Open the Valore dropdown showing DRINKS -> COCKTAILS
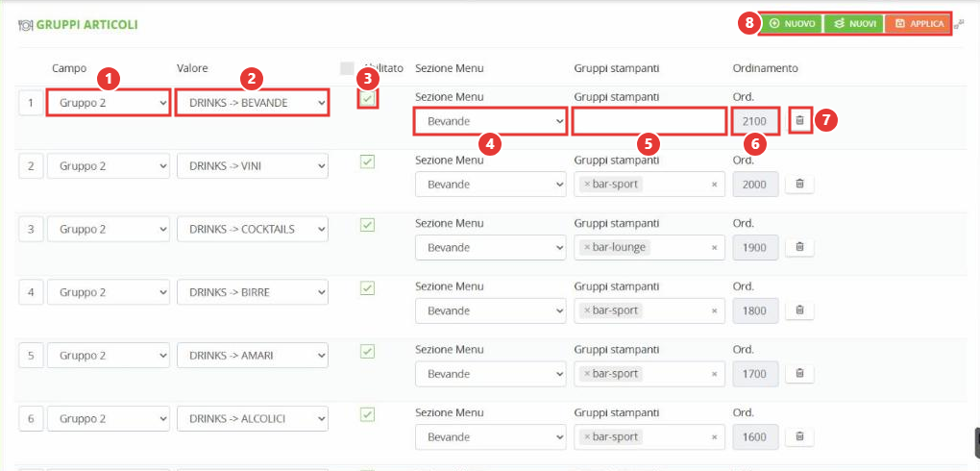 tap(253, 230)
